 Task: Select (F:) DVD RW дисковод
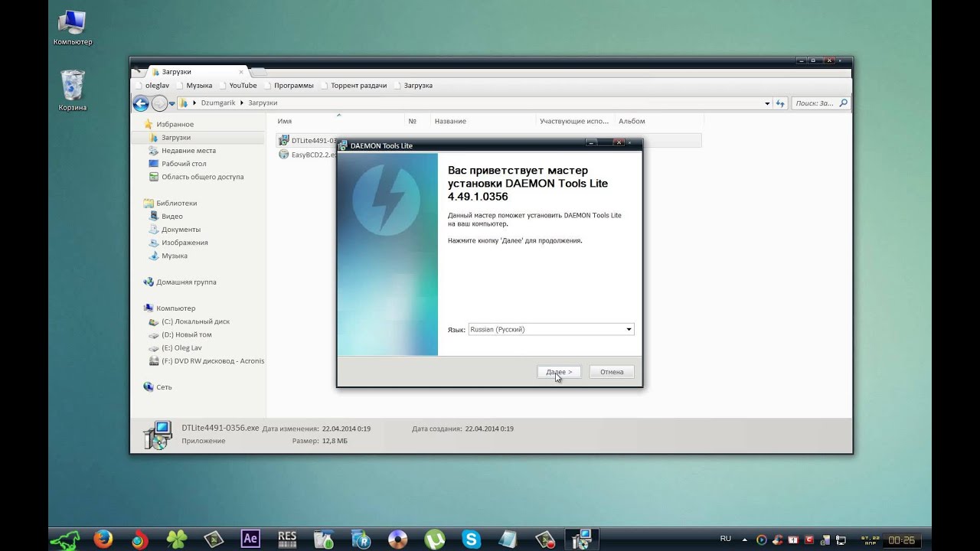click(x=207, y=361)
